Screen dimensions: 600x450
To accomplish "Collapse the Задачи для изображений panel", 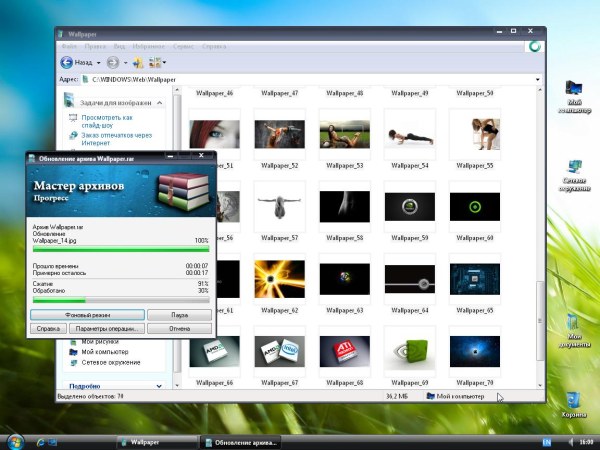I will [157, 102].
